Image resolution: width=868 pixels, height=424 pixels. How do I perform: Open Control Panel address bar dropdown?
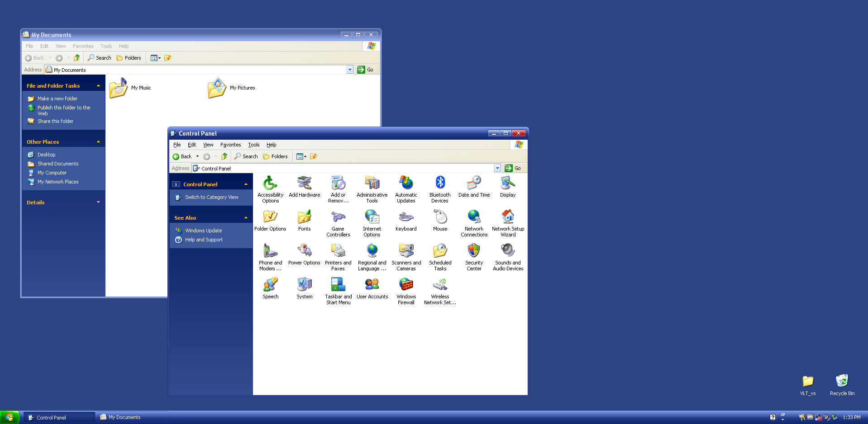497,168
